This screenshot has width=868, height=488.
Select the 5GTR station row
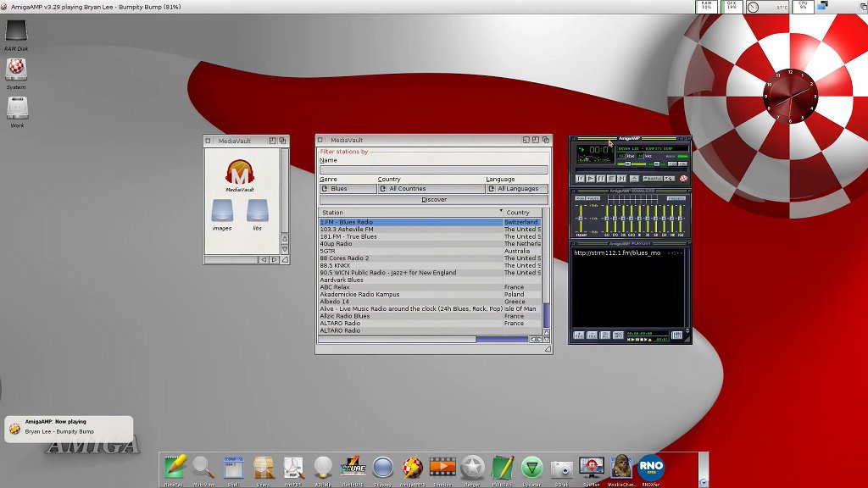[x=430, y=251]
